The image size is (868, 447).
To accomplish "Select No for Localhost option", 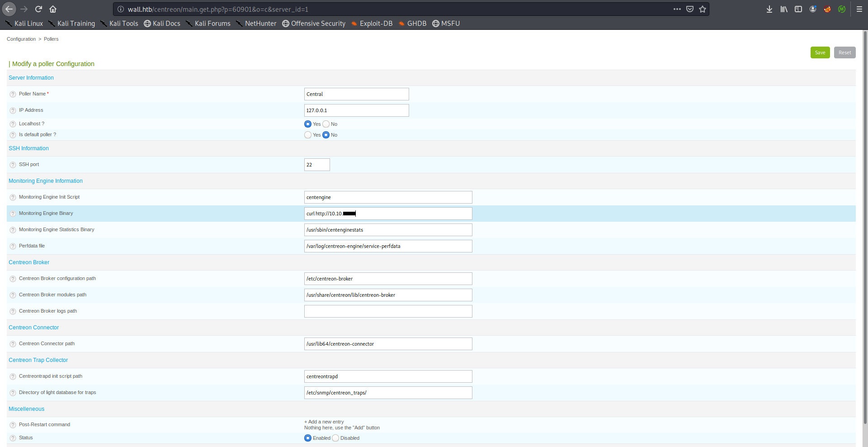I will 326,124.
